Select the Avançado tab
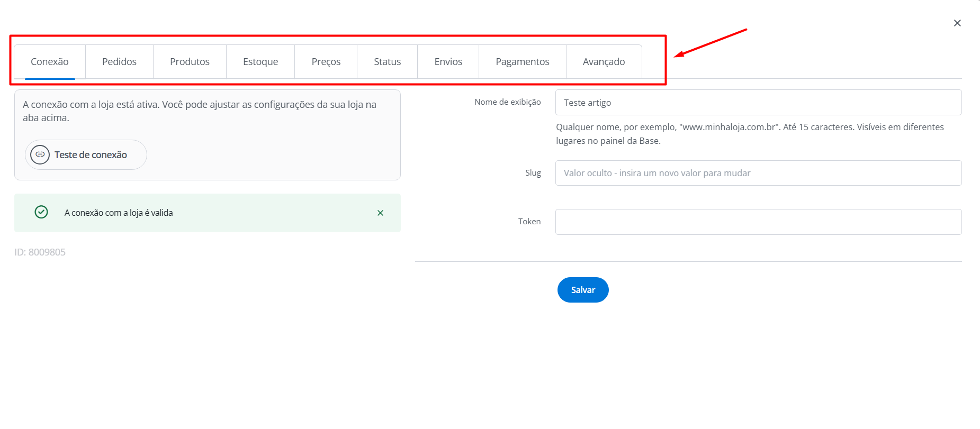 [604, 62]
